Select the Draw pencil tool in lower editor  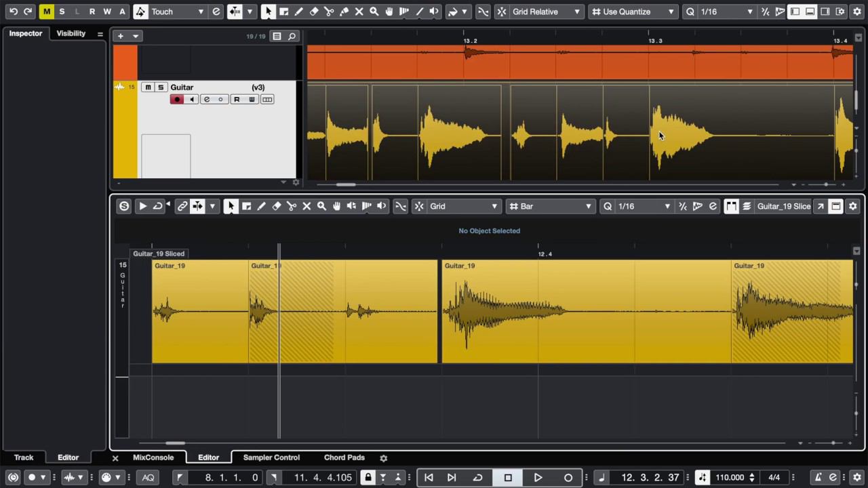tap(262, 206)
